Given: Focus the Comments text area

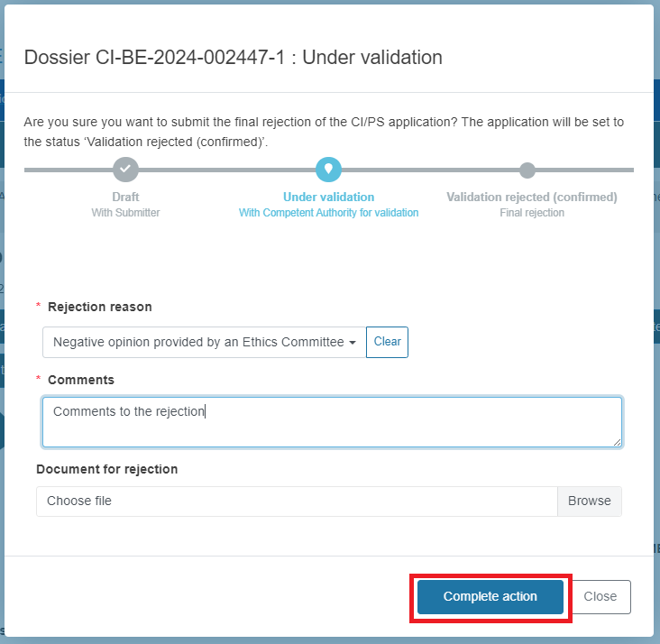Looking at the screenshot, I should point(332,421).
